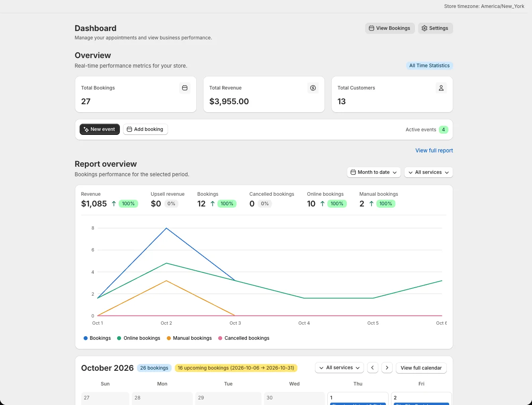Click the $3,955.00 total revenue value
The width and height of the screenshot is (532, 405).
pyautogui.click(x=229, y=101)
